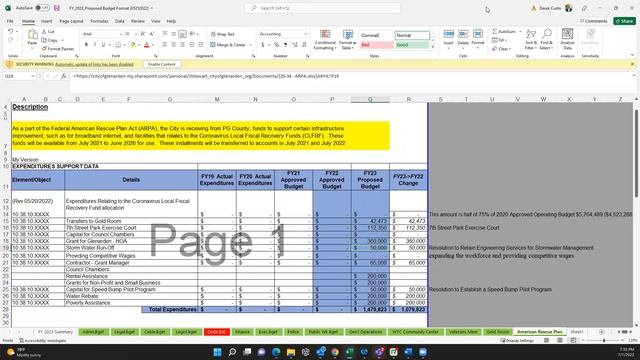The width and height of the screenshot is (640, 360).
Task: Apply the red font color
Action: coord(147,44)
